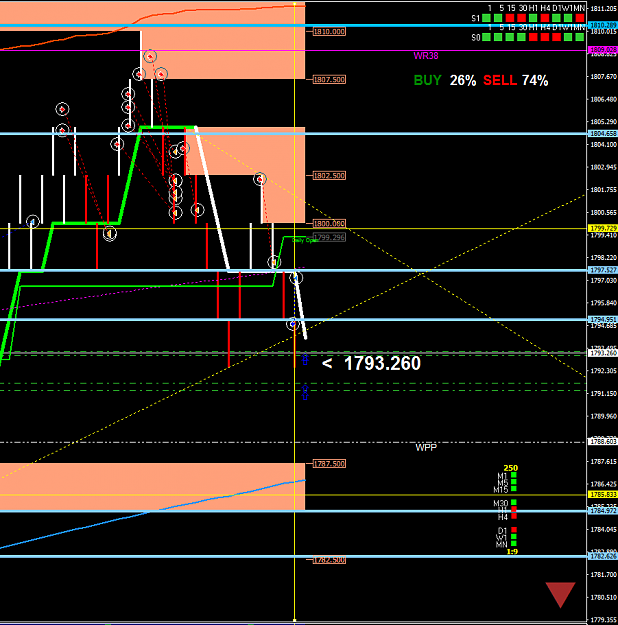The image size is (618, 625).
Task: Click the green square next to MN in the vertical list
Action: 514,543
